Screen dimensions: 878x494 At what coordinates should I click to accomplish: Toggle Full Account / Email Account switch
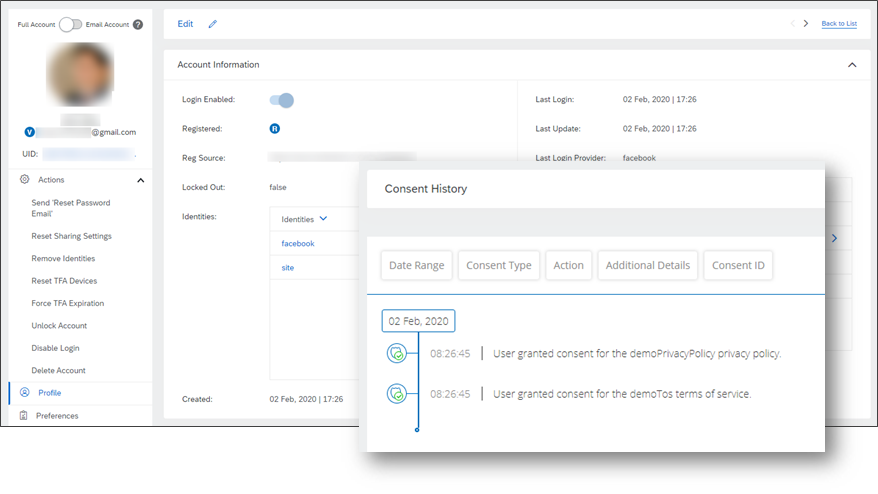click(x=71, y=25)
